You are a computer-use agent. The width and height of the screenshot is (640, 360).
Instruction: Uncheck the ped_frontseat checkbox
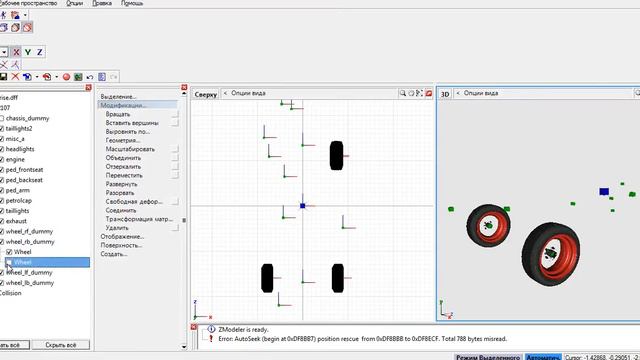(x=1, y=170)
